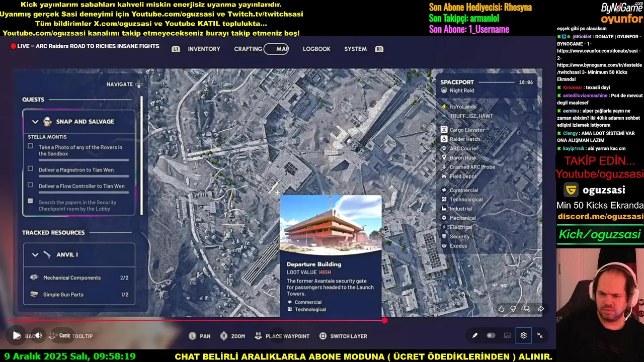Viewport: 644px width, 362px height.
Task: Click the captions icon in player controls
Action: (x=507, y=335)
